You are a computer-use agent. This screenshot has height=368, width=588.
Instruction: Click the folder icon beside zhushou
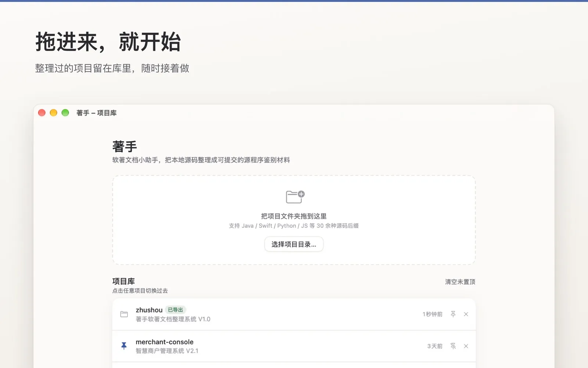(124, 314)
